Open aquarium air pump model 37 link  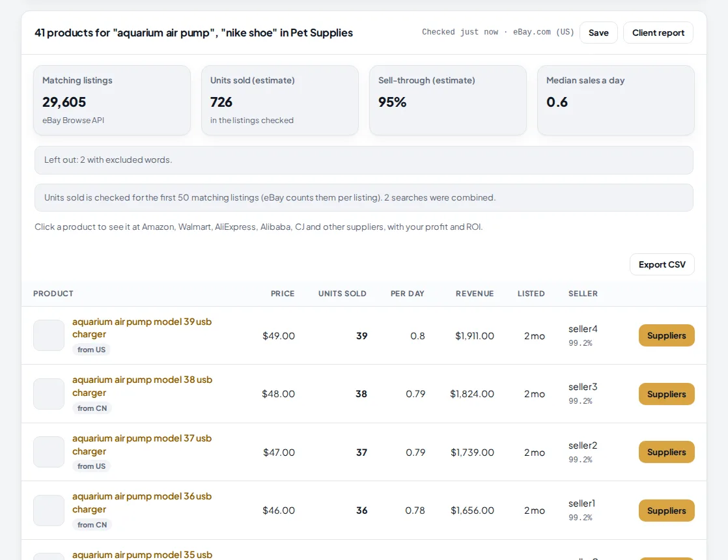pyautogui.click(x=141, y=444)
